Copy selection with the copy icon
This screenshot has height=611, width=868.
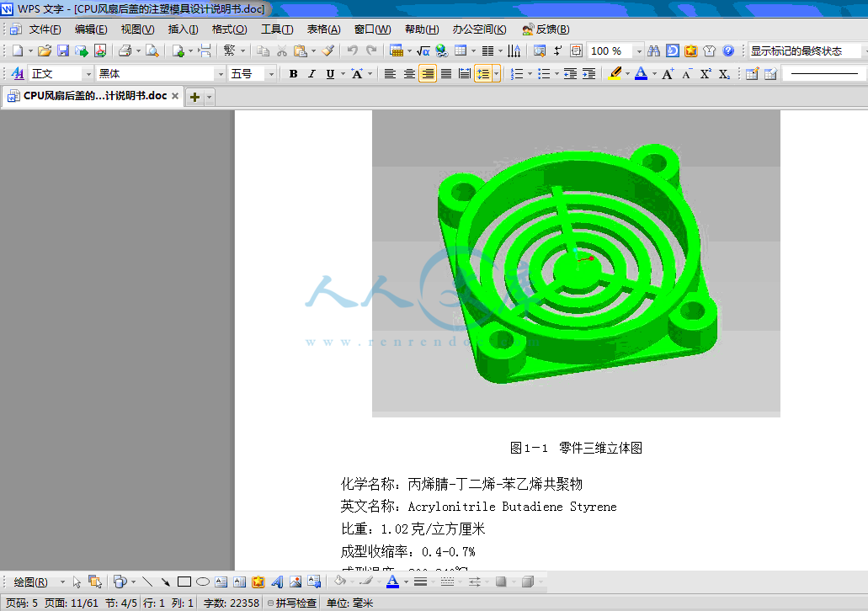click(263, 50)
